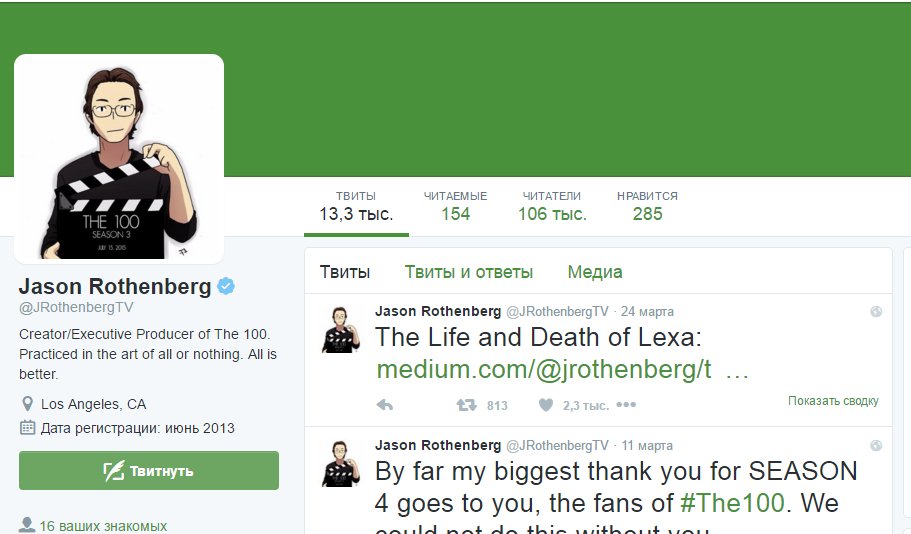Click the #The100 hashtag
The width and height of the screenshot is (911, 534).
coord(732,503)
